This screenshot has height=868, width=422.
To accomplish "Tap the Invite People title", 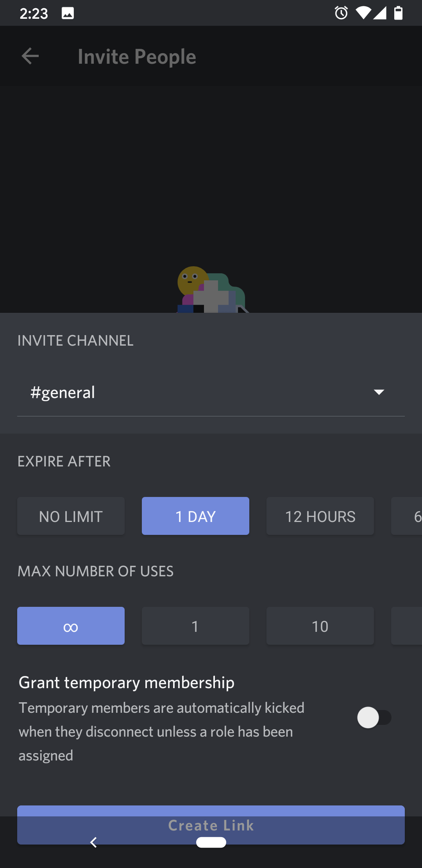I will tap(137, 57).
